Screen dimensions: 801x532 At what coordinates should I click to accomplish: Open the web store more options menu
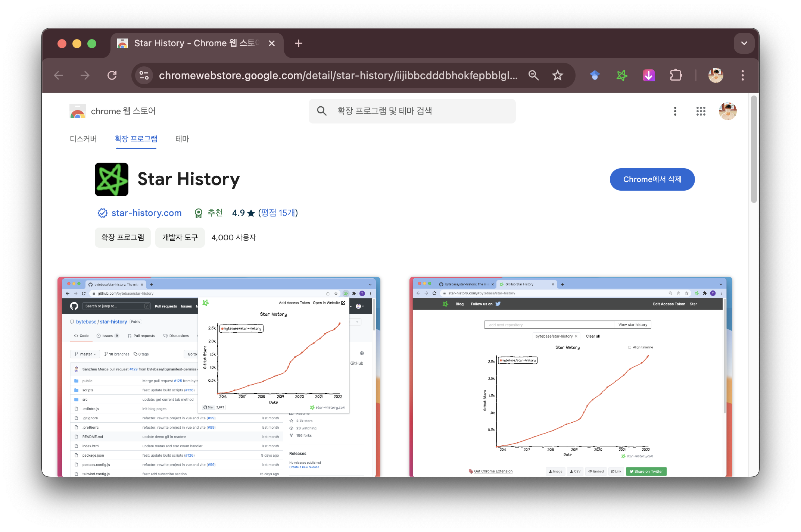[675, 111]
